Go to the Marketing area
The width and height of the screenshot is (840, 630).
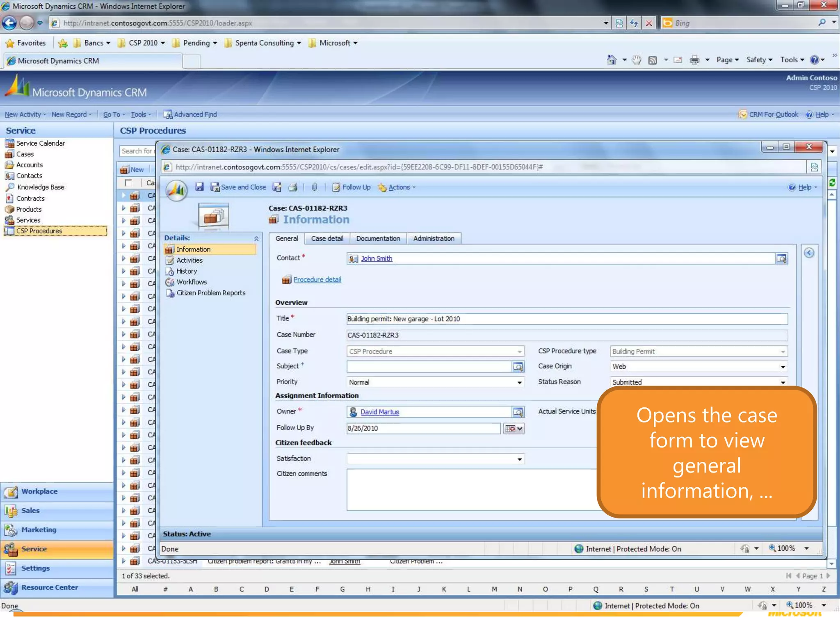tap(57, 530)
